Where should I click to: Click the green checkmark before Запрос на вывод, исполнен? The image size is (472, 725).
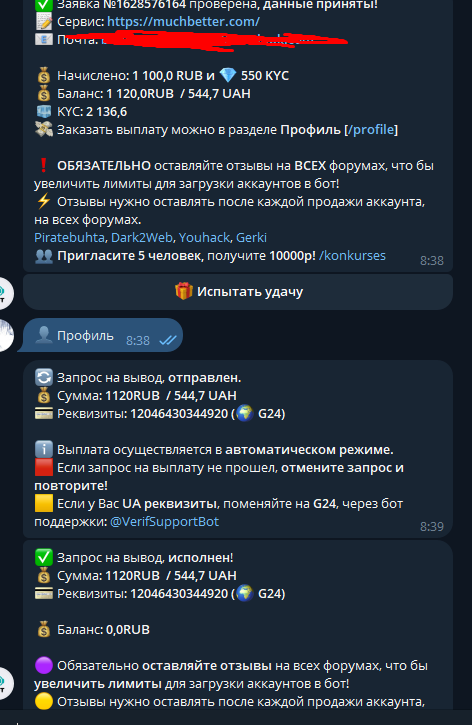(x=43, y=558)
